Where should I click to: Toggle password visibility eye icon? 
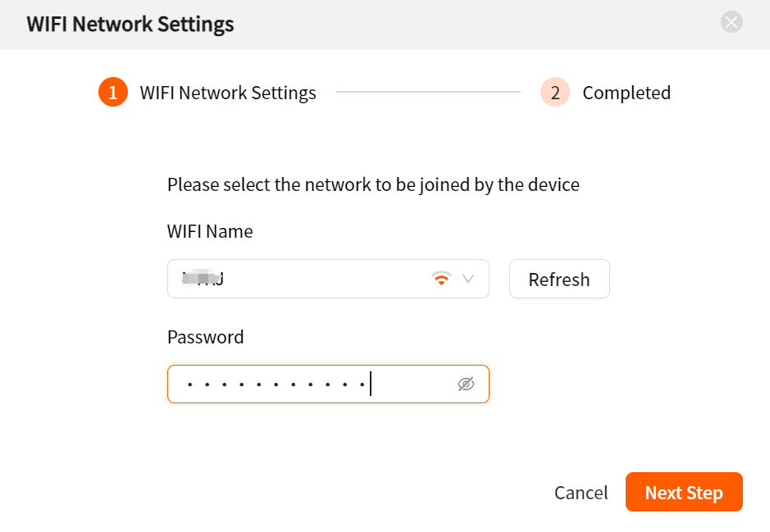[466, 384]
